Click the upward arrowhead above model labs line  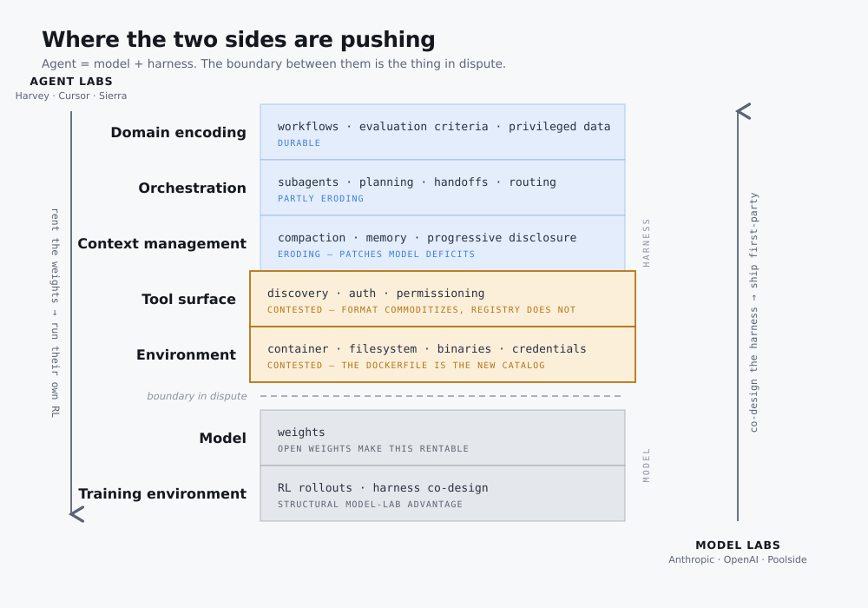click(x=743, y=111)
